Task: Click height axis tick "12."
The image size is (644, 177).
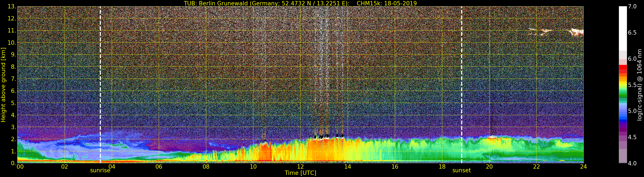Action: pyautogui.click(x=12, y=18)
